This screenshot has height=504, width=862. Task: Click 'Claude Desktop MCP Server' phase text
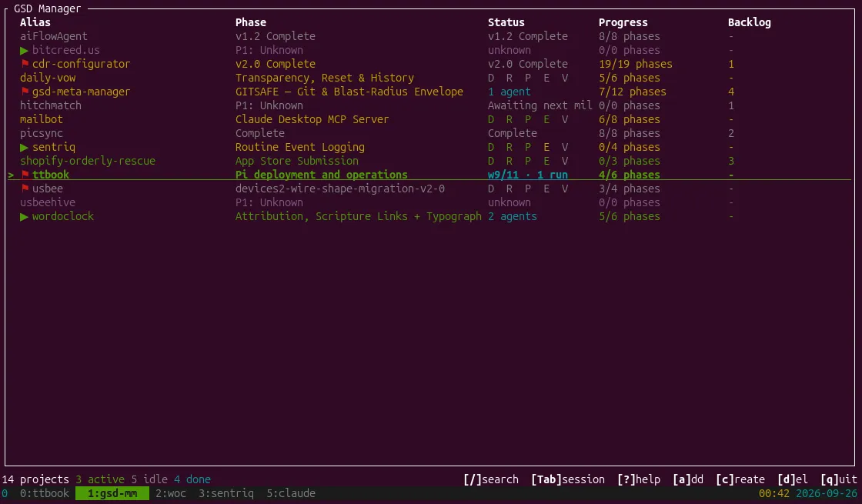click(x=312, y=119)
